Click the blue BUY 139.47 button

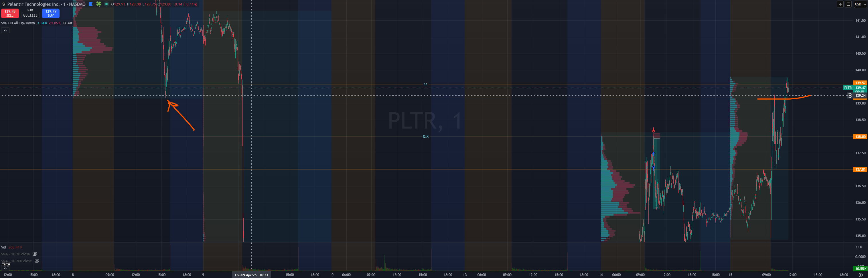pos(51,13)
